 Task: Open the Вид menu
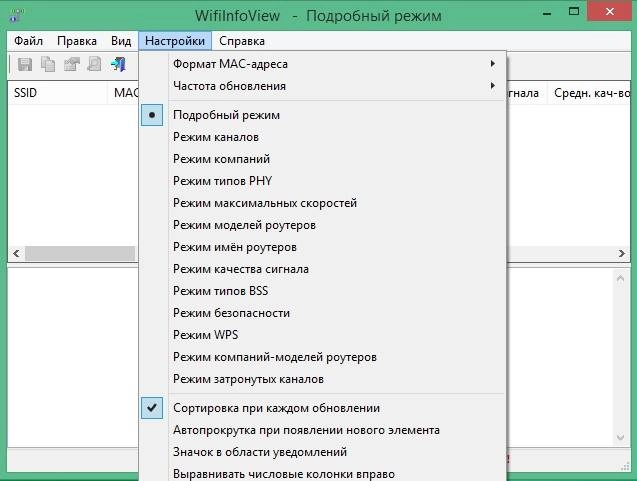coord(121,41)
